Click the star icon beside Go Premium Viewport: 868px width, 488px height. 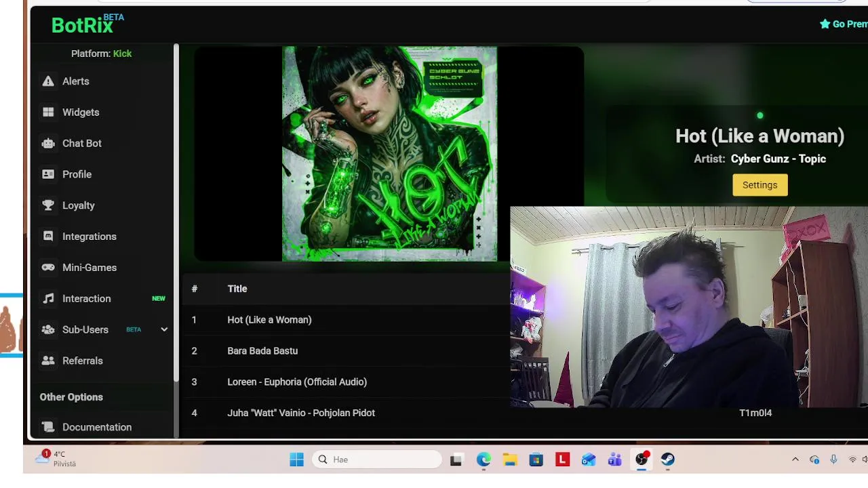pos(825,24)
